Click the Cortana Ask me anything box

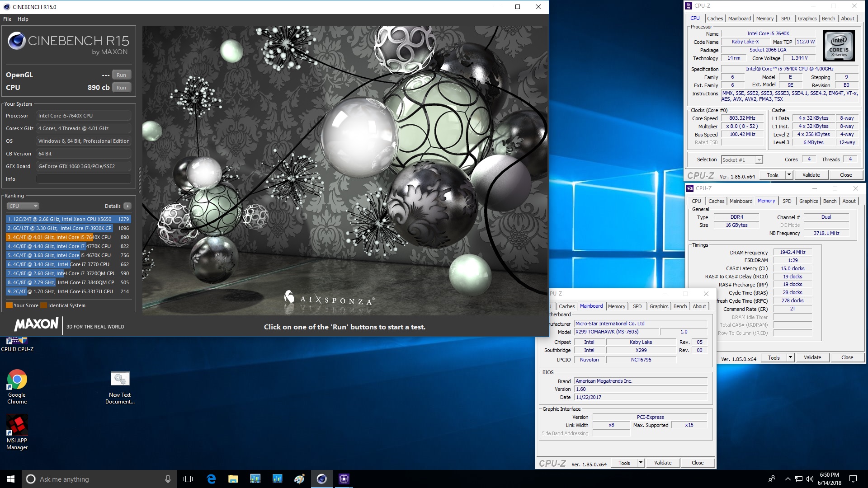click(99, 479)
